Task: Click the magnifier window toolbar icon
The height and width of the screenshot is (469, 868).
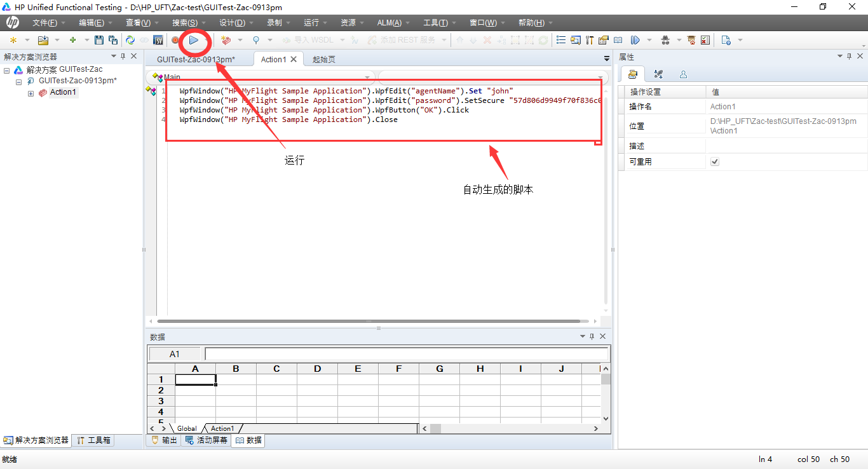Action: point(576,40)
